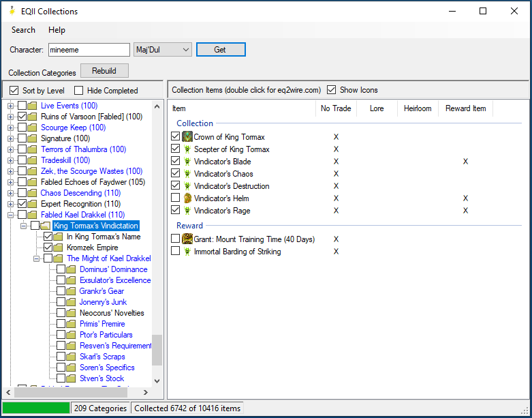
Task: Select In King Tormax's Name collection
Action: click(104, 237)
